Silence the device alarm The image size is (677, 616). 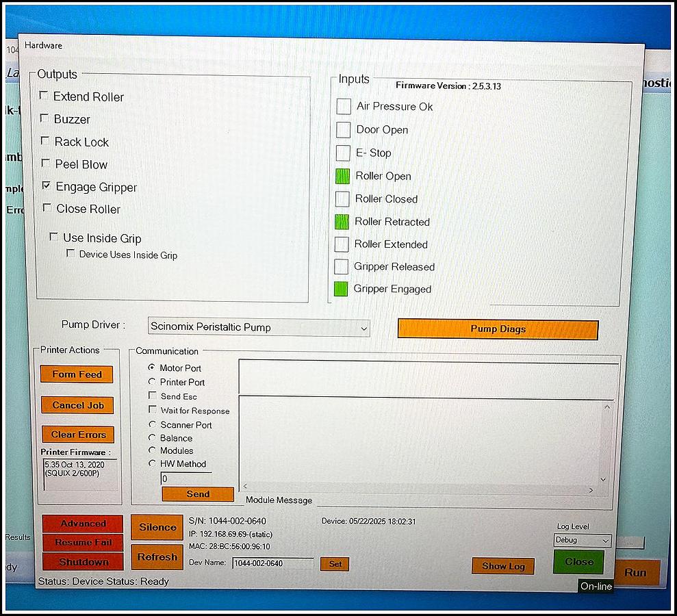[156, 527]
